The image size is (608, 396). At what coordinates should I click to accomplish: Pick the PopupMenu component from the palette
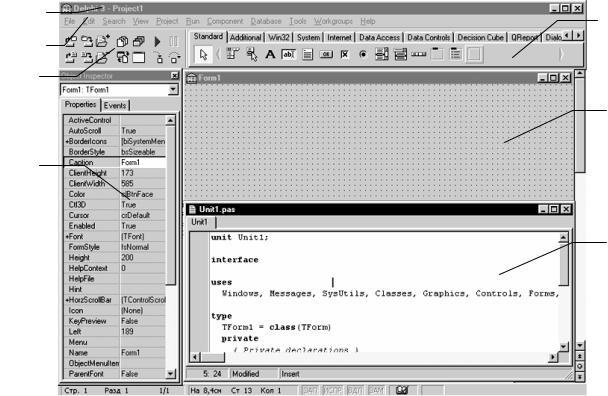252,54
